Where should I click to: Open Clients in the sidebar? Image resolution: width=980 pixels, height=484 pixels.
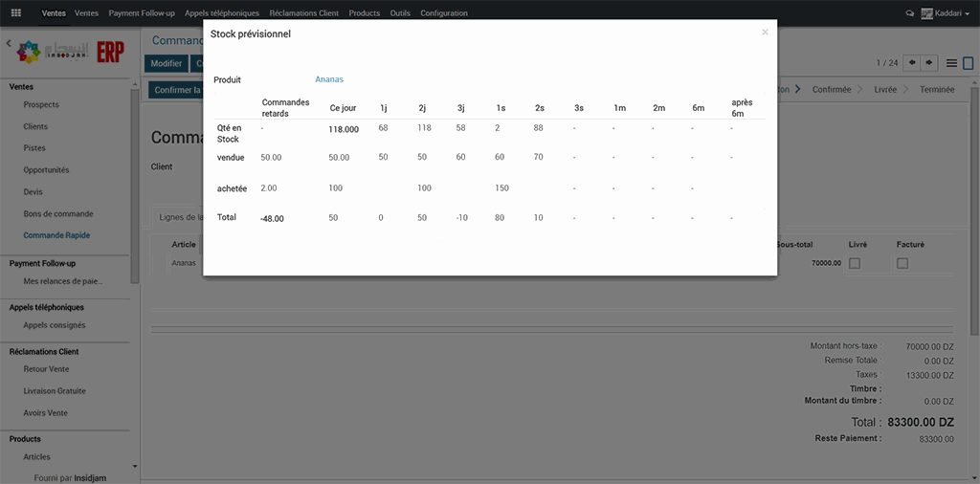[35, 126]
